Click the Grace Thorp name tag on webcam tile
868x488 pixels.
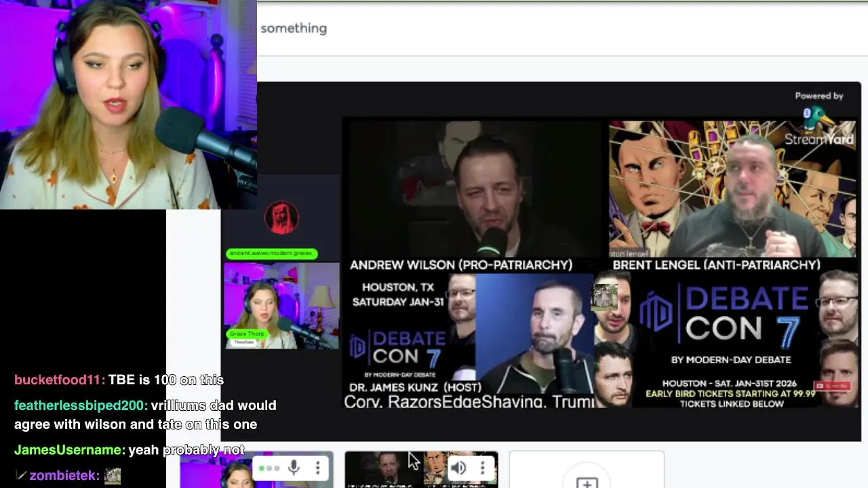pyautogui.click(x=246, y=334)
